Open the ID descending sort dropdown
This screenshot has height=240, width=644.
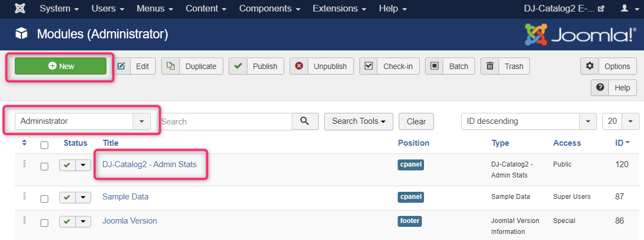(529, 121)
